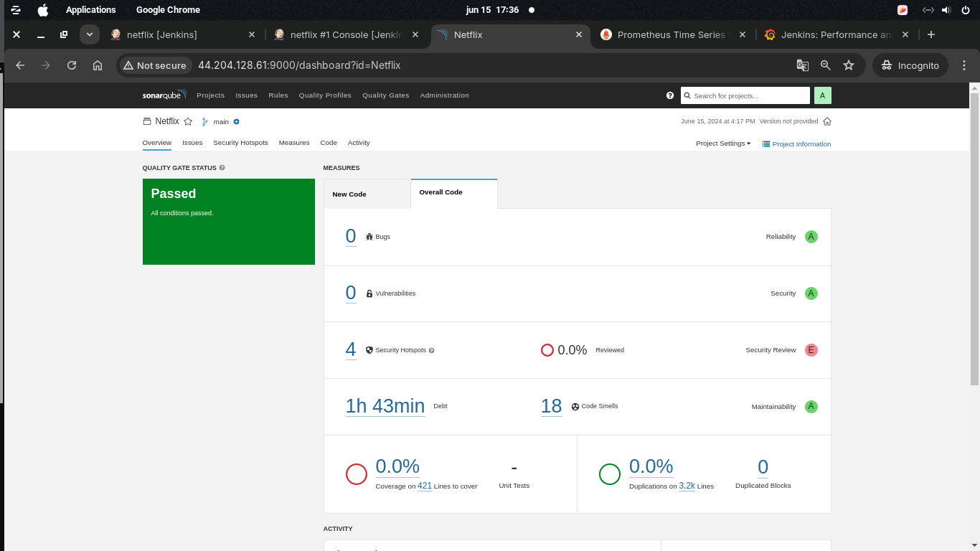Click the search for projects field
980x551 pixels.
pyautogui.click(x=745, y=95)
